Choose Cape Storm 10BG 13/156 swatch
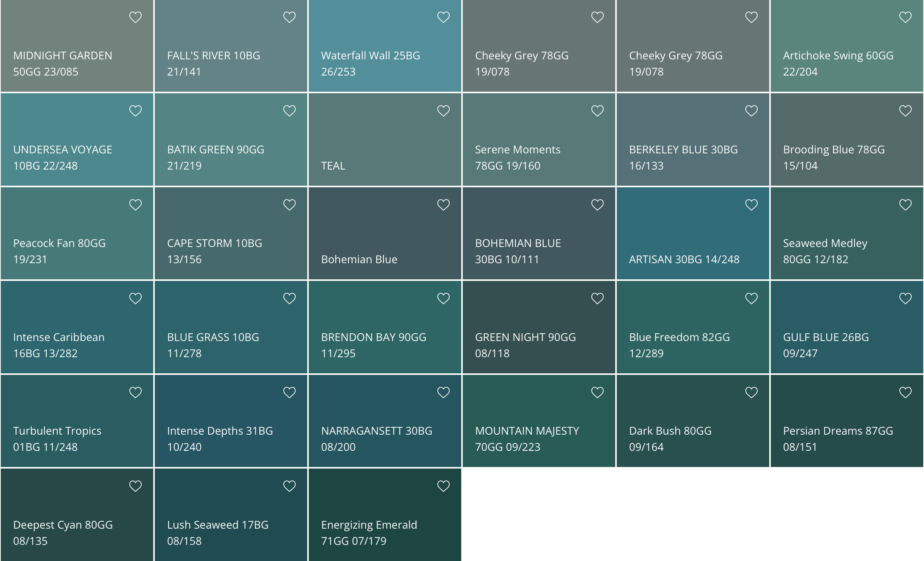Viewport: 924px width, 561px height. coord(231,233)
